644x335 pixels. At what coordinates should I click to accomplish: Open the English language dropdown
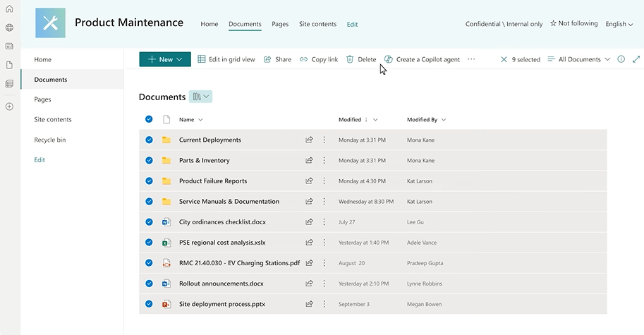click(x=619, y=24)
